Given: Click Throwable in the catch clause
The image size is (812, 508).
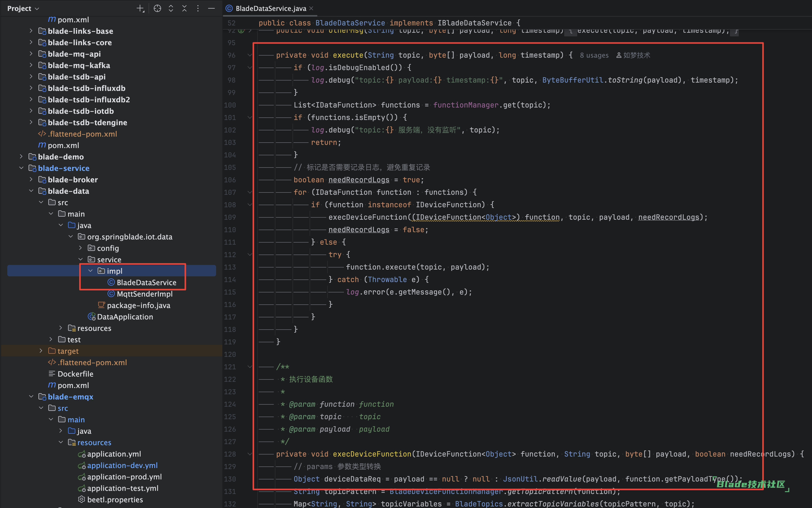Looking at the screenshot, I should (387, 279).
